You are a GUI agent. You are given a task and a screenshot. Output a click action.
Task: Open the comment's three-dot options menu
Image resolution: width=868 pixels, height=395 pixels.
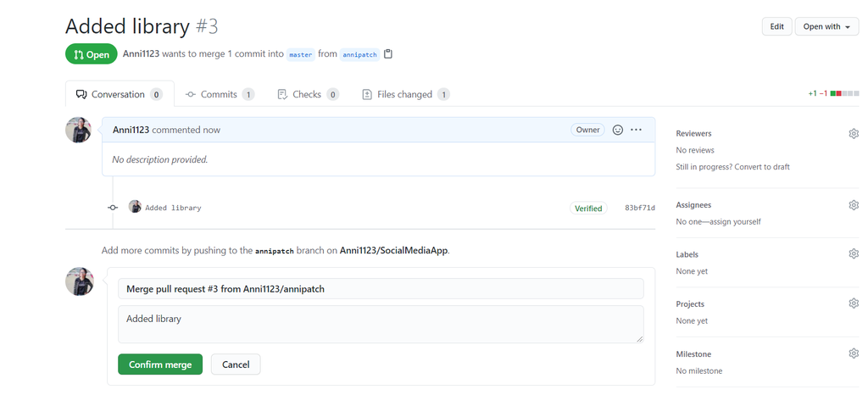[x=637, y=130]
